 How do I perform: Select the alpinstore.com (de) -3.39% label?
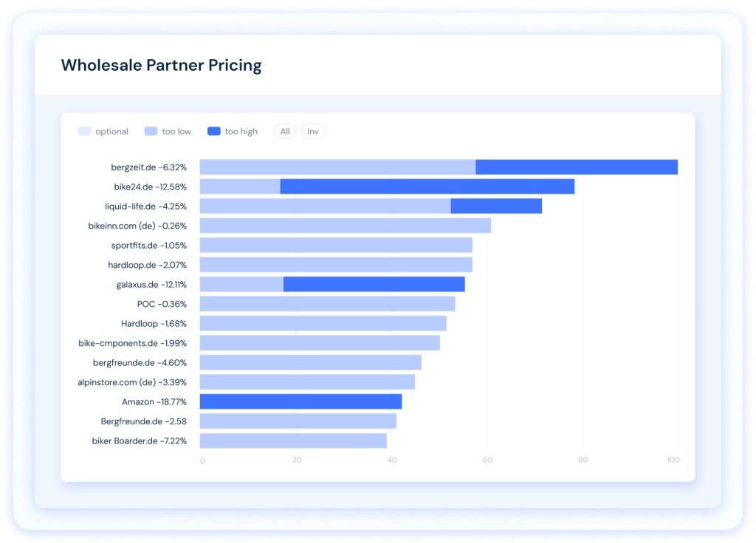click(132, 382)
